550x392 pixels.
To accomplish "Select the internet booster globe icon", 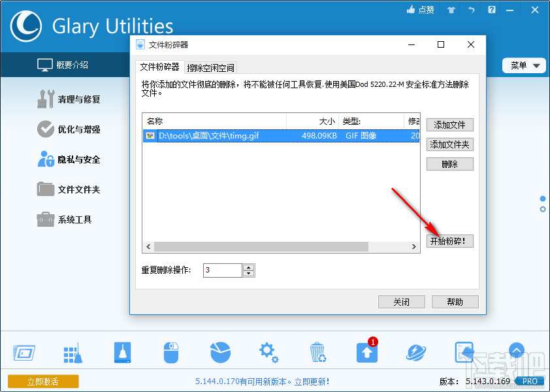I will tap(415, 351).
